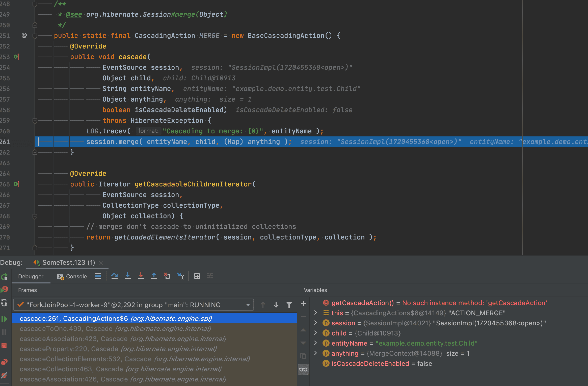
Task: Click the Force Step Into red arrow icon
Action: pos(141,276)
